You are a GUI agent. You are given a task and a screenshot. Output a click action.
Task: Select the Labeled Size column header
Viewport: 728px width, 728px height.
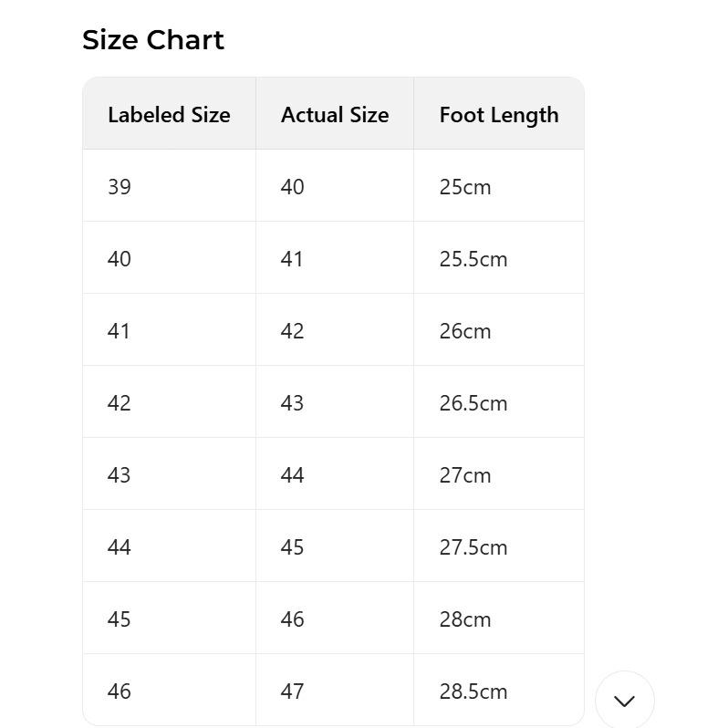click(169, 115)
